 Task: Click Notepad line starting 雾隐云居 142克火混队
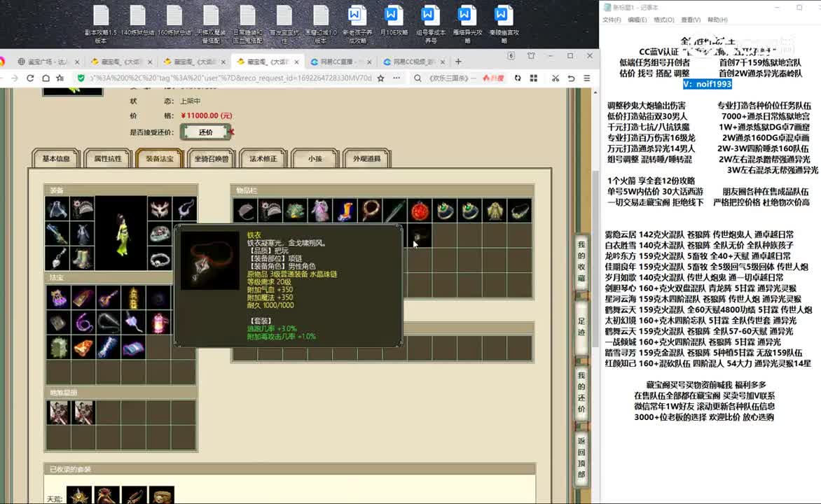coord(699,234)
